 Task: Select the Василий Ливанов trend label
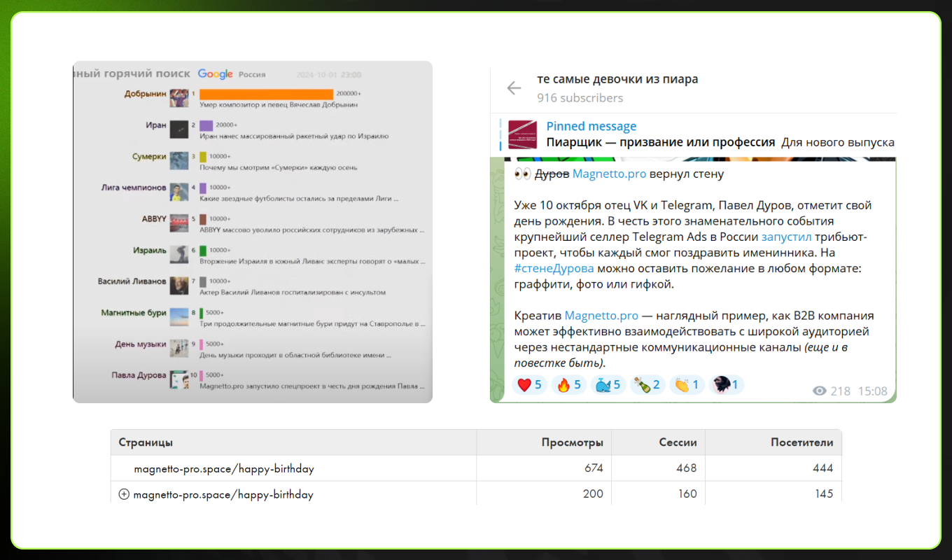pyautogui.click(x=132, y=281)
